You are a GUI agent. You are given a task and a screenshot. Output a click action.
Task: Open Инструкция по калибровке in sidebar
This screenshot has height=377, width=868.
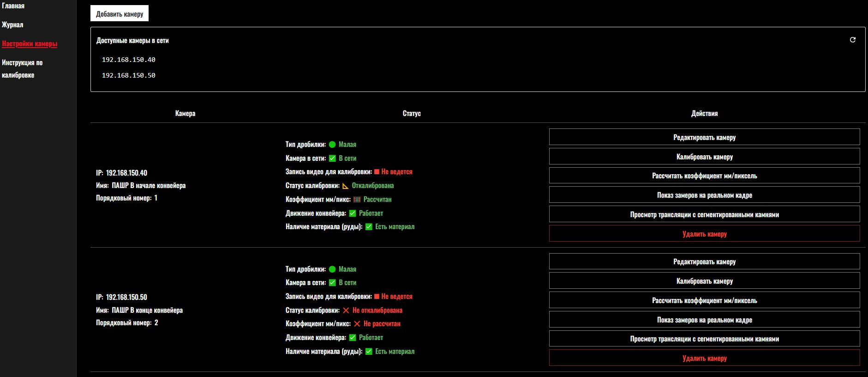tap(22, 69)
